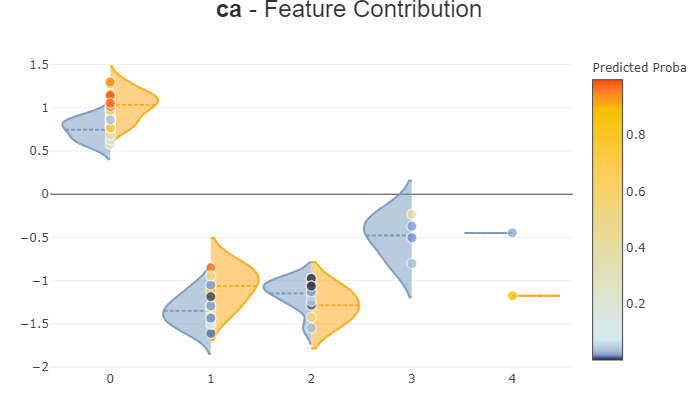Select the topmost orange point at category 0
This screenshot has width=698, height=400.
(110, 82)
